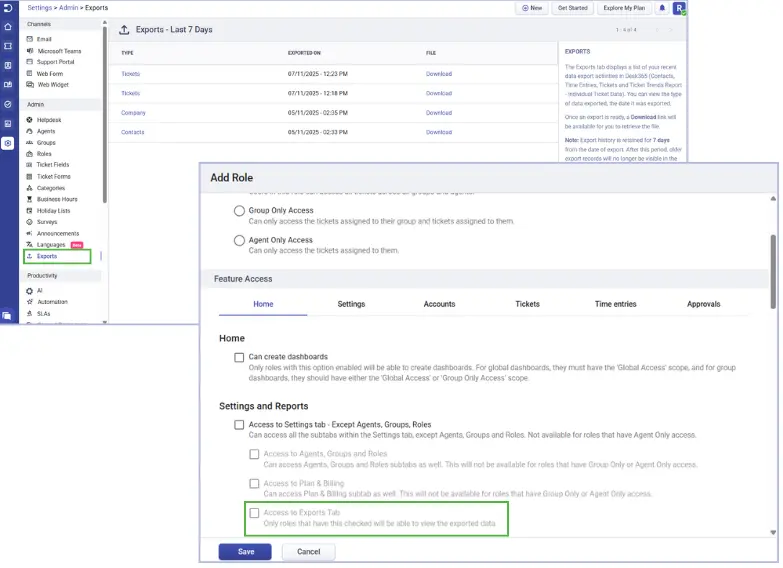
Task: Save the new role
Action: tap(245, 551)
